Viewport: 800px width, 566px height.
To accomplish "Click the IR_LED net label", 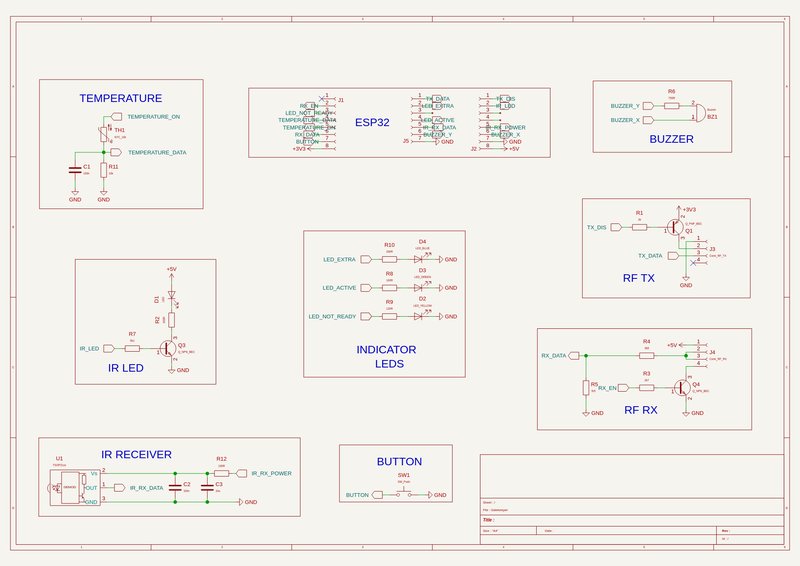I will [89, 349].
